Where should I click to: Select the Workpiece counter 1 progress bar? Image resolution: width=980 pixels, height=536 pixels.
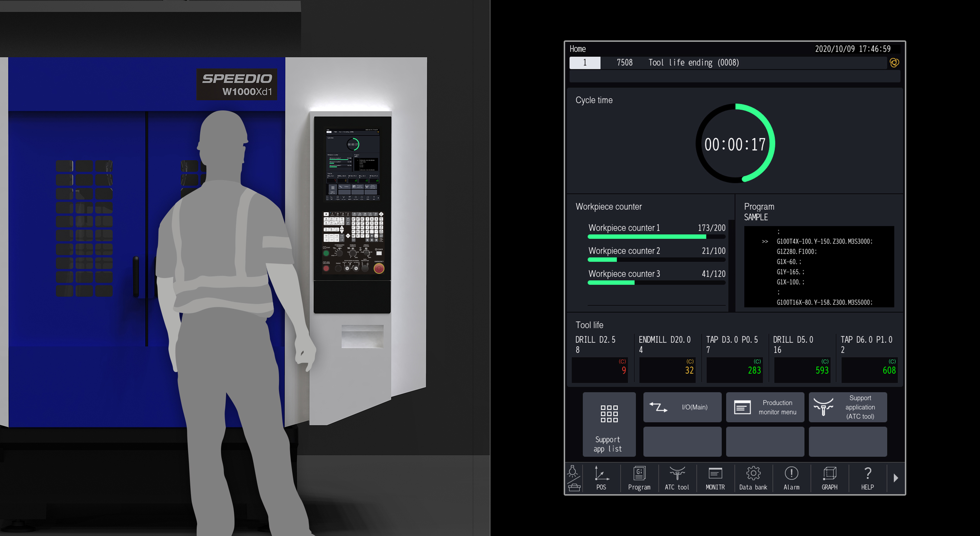pyautogui.click(x=656, y=237)
